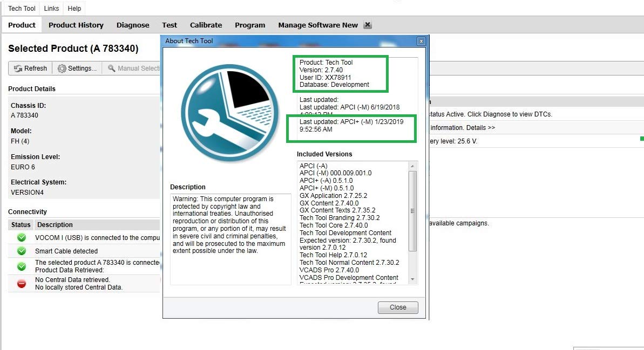Open Settings with the gear icon

click(62, 68)
